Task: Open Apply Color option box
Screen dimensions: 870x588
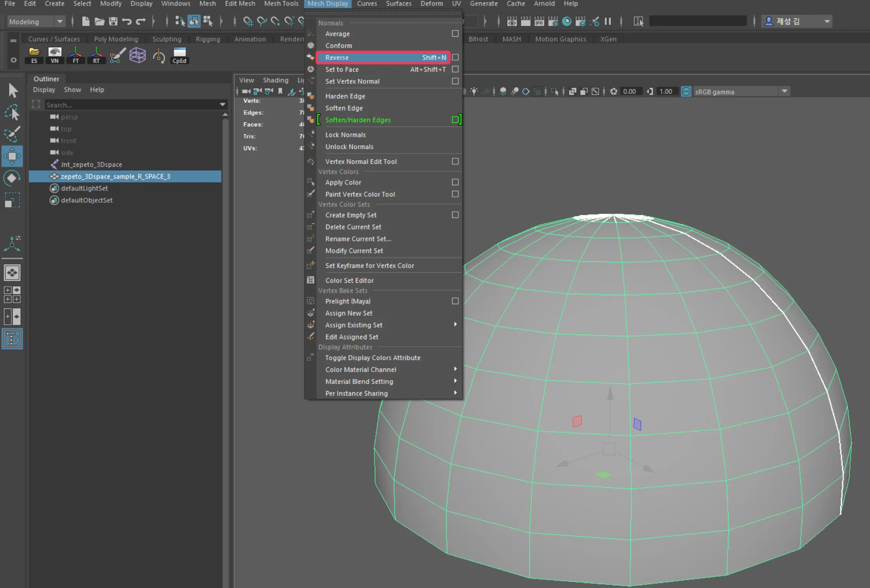Action: click(455, 182)
